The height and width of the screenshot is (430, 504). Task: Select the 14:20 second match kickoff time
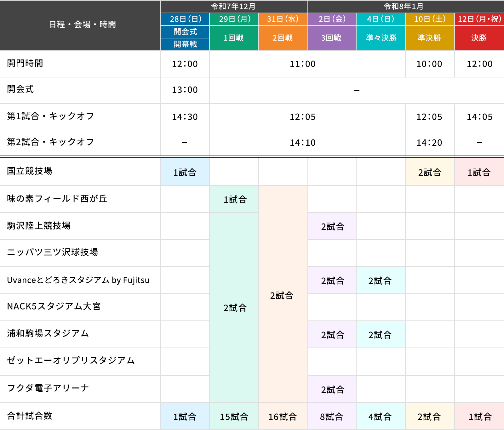tap(430, 143)
